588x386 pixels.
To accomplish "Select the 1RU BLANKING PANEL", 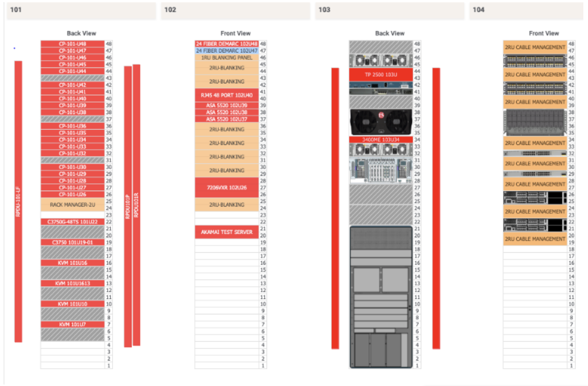I will [x=227, y=58].
